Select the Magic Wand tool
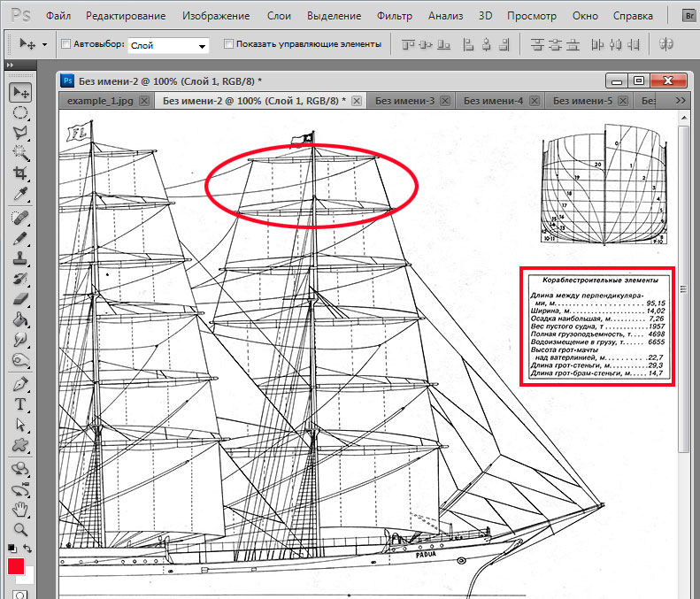Viewport: 700px width, 599px height. coord(19,153)
